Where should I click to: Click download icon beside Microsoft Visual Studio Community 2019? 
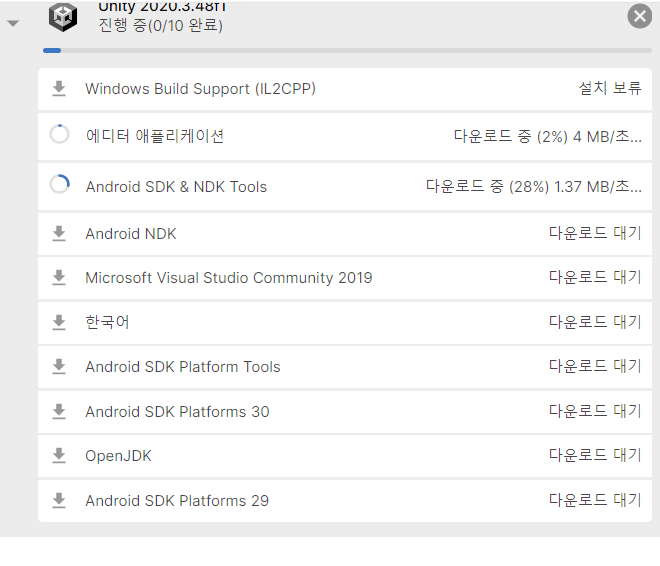click(x=59, y=278)
